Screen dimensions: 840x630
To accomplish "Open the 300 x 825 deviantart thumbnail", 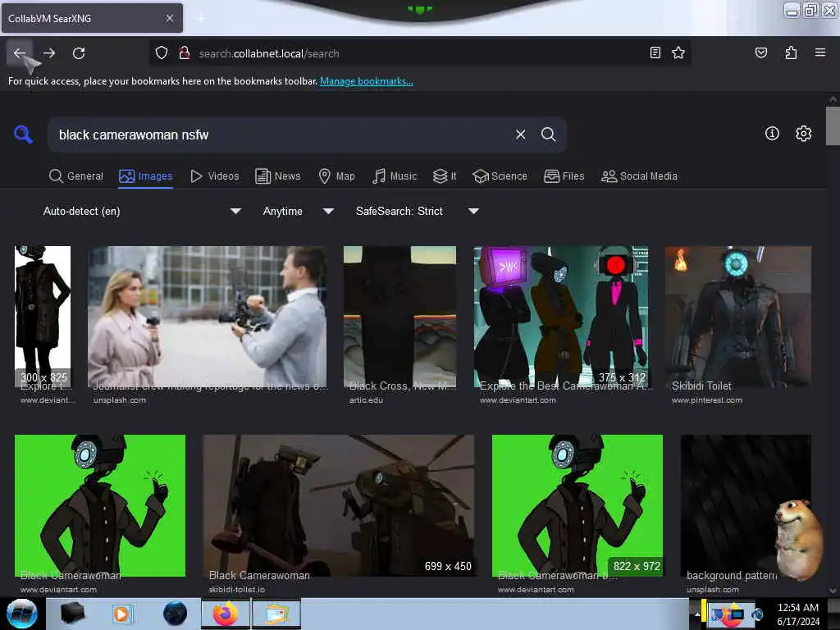I will click(x=43, y=316).
